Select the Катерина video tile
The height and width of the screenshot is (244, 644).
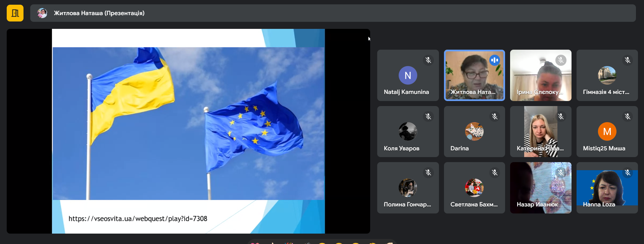point(540,132)
